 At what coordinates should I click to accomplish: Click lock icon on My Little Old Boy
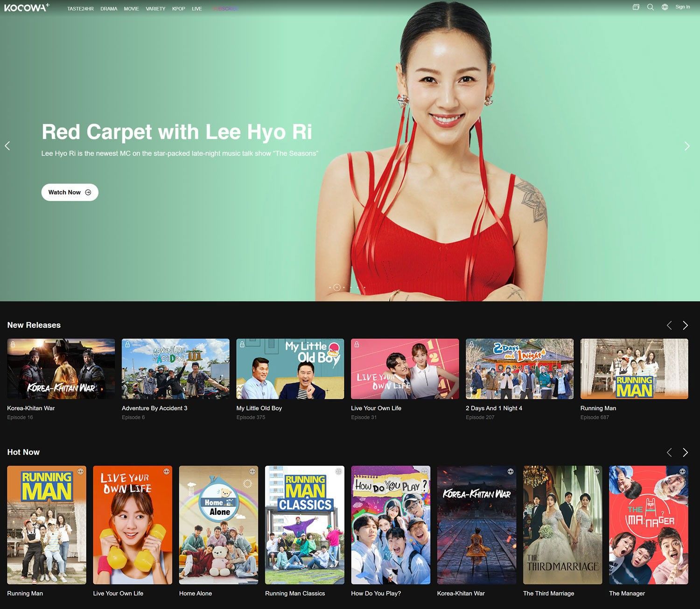(x=242, y=344)
